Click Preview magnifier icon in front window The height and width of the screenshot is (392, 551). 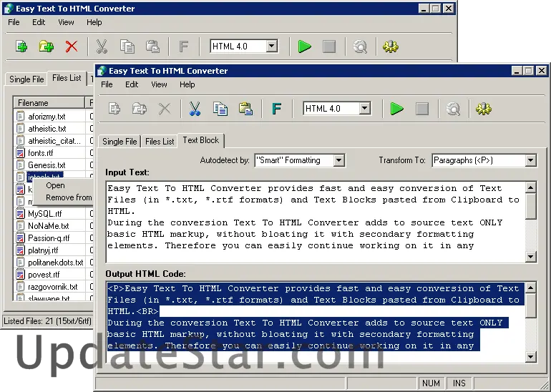(x=453, y=109)
